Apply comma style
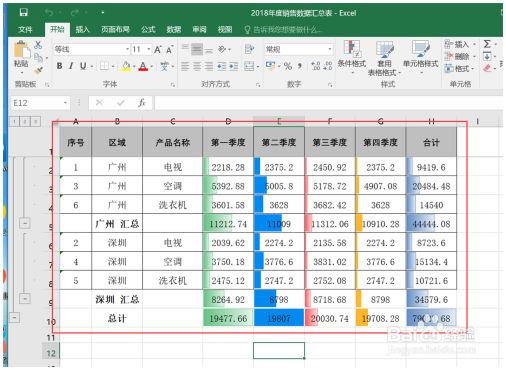This screenshot has width=506, height=370. [x=300, y=66]
